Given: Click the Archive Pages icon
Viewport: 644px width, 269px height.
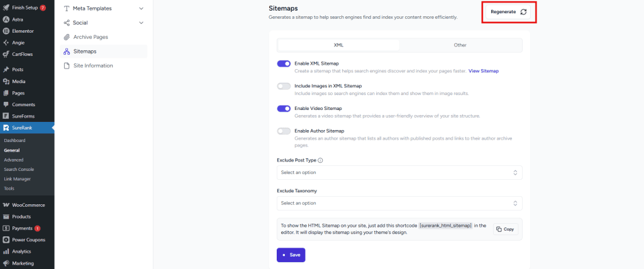Looking at the screenshot, I should [x=67, y=37].
